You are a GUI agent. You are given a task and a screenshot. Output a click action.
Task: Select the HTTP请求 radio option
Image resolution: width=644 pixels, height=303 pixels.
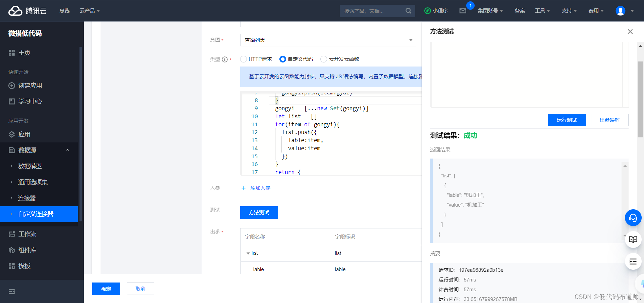tap(244, 59)
